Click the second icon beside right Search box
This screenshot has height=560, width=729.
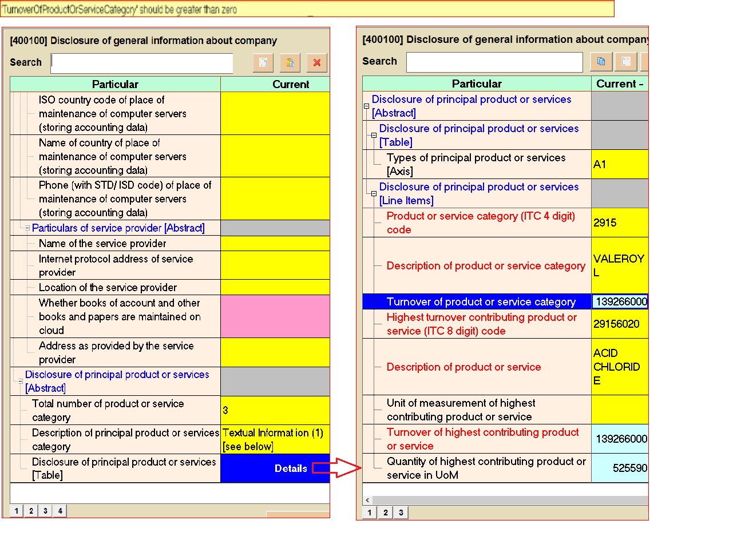coord(626,62)
